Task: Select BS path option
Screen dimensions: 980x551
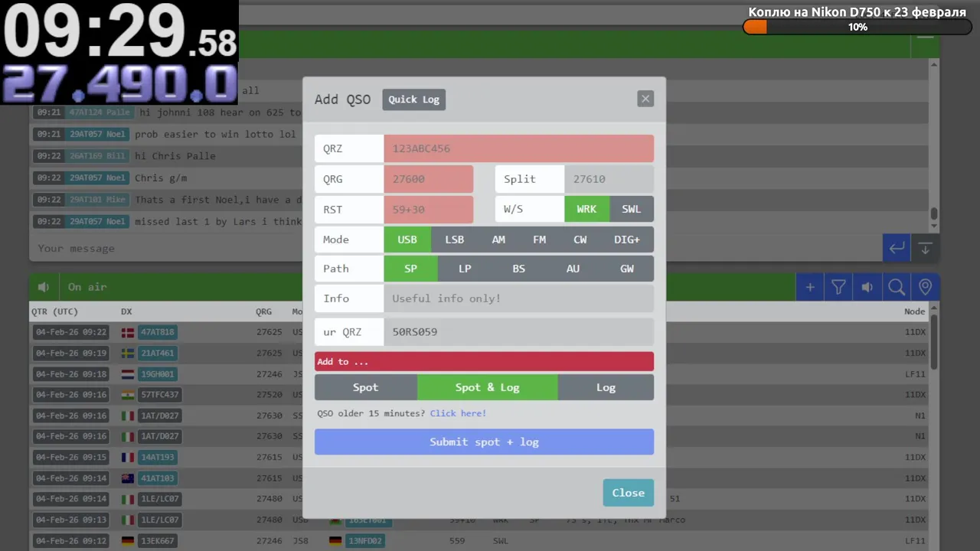Action: 519,269
